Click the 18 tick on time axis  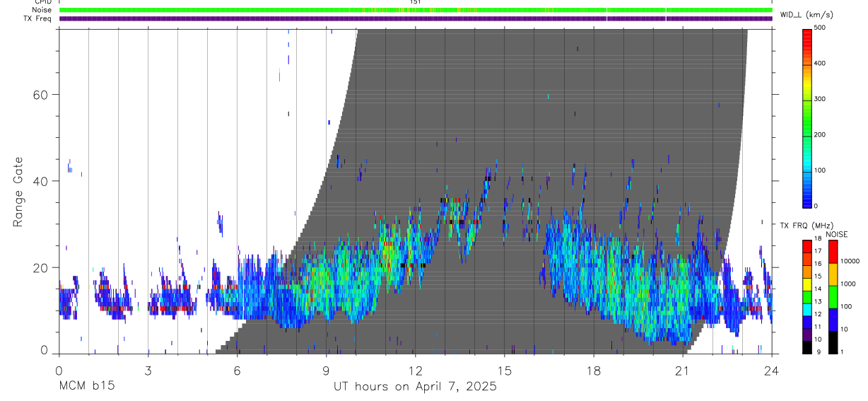(x=593, y=371)
